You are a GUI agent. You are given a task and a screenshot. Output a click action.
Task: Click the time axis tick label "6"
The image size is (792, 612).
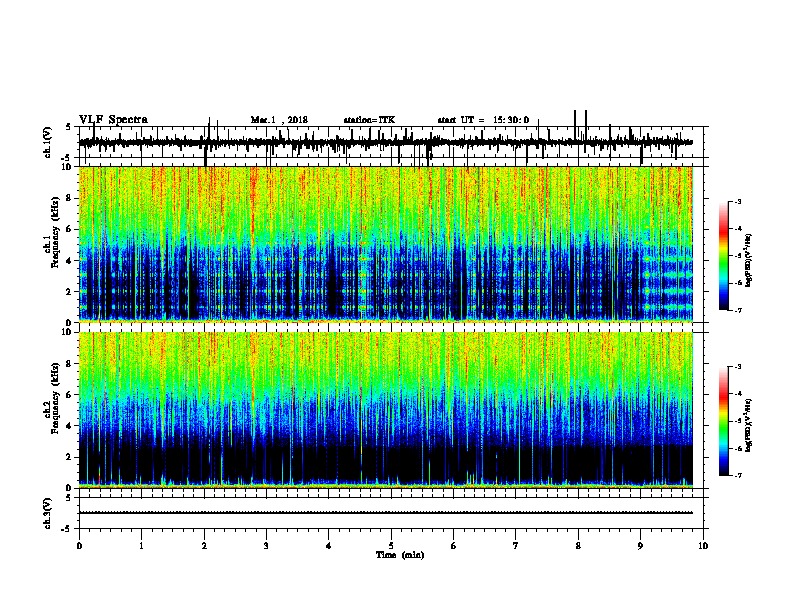pyautogui.click(x=454, y=546)
